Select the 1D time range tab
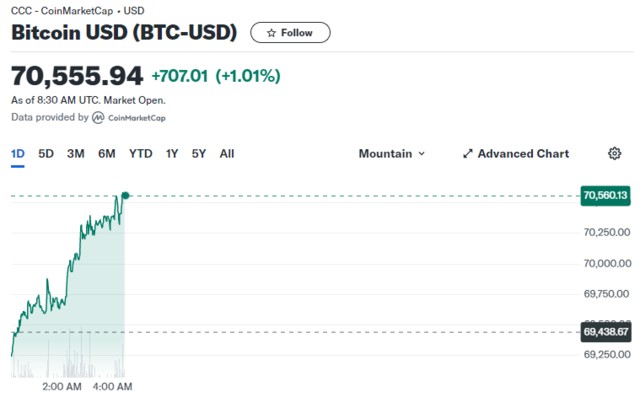 [x=18, y=154]
